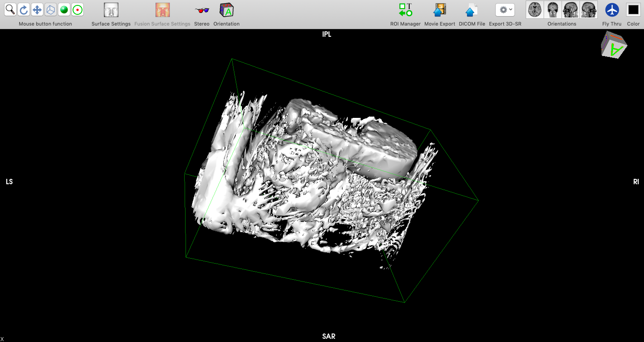Viewport: 644px width, 342px height.
Task: Select the red dot target mouse function
Action: pyautogui.click(x=78, y=9)
